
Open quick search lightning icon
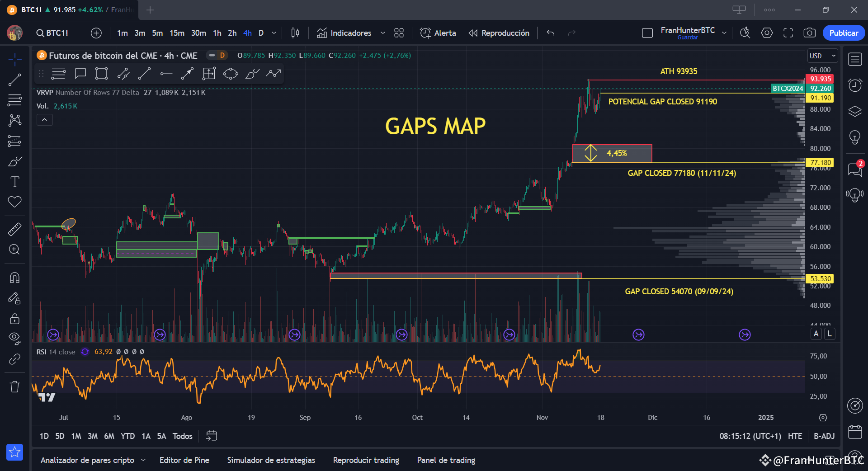pos(745,33)
